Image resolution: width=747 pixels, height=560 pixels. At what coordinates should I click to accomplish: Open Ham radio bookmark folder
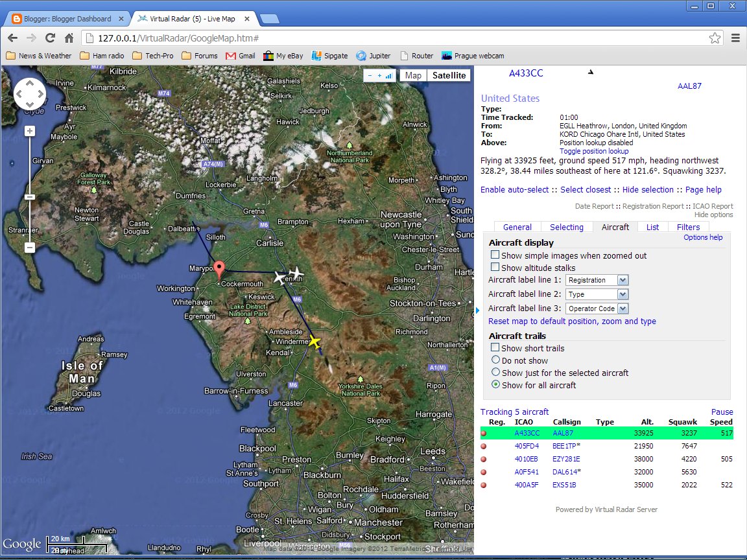tap(102, 56)
